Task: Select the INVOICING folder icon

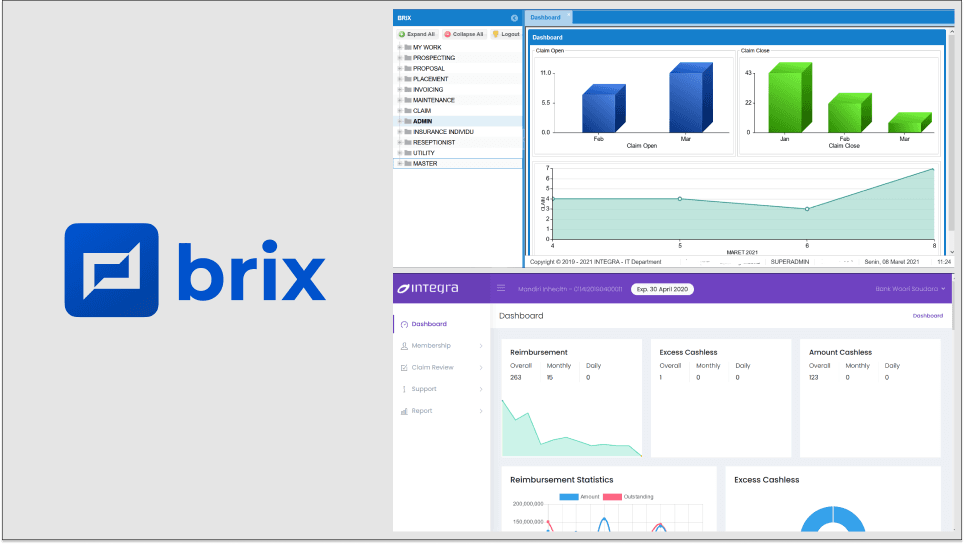Action: tap(408, 89)
